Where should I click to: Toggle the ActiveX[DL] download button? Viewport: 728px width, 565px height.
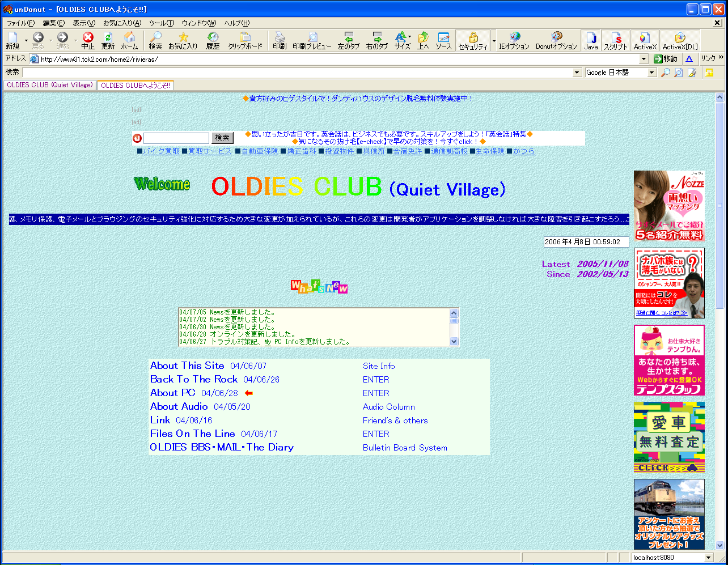click(x=680, y=40)
